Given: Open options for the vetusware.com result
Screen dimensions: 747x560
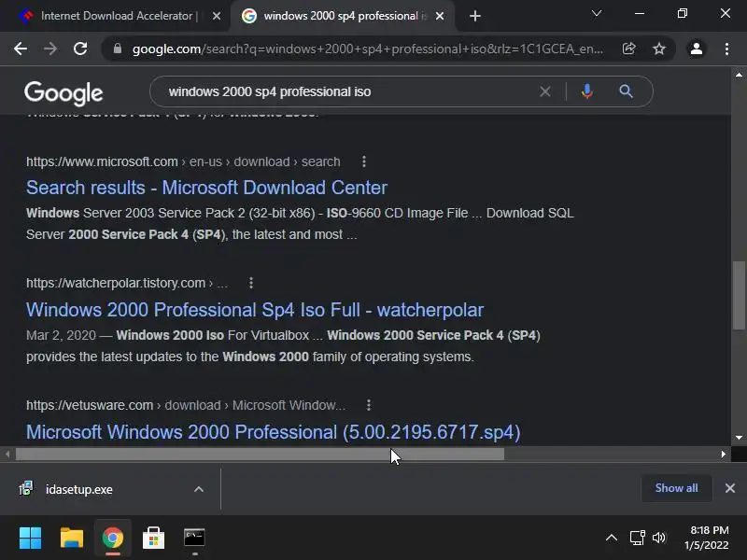Looking at the screenshot, I should click(x=368, y=405).
